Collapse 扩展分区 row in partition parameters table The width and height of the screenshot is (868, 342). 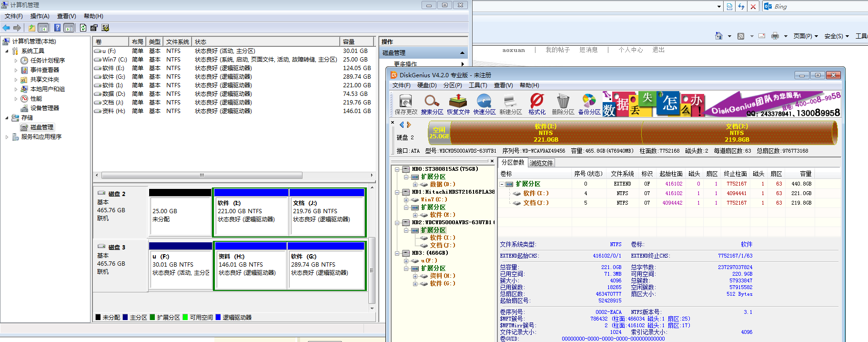[x=502, y=184]
